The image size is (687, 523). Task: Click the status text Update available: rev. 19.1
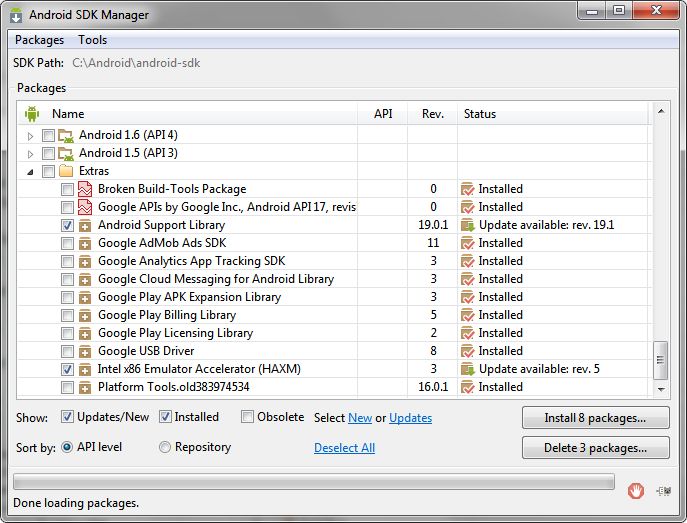[x=546, y=225]
